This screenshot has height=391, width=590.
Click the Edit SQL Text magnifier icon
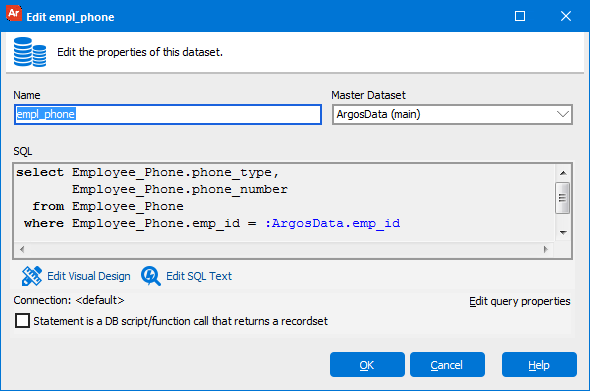151,276
